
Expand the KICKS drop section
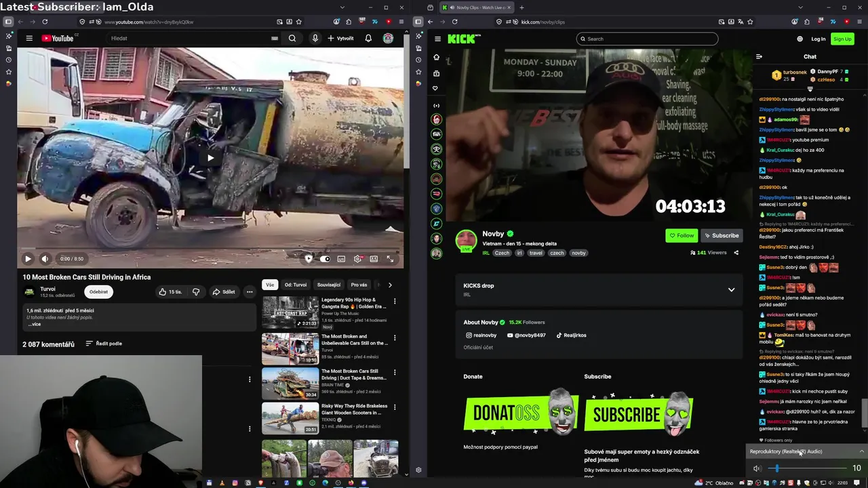[731, 289]
